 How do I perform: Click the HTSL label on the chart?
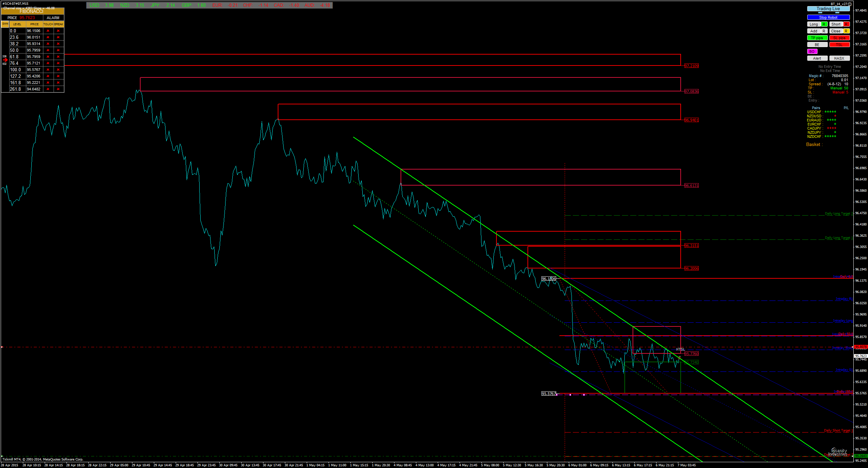pos(680,349)
